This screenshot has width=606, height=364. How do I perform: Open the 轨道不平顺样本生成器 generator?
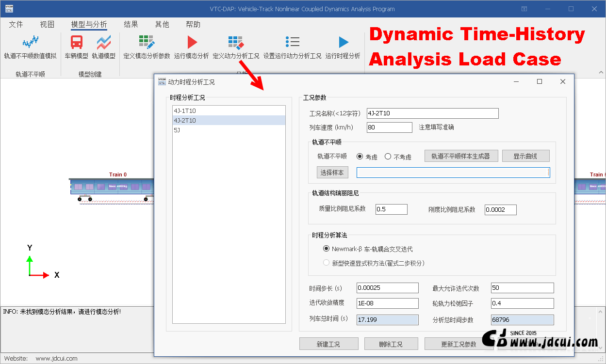[460, 156]
